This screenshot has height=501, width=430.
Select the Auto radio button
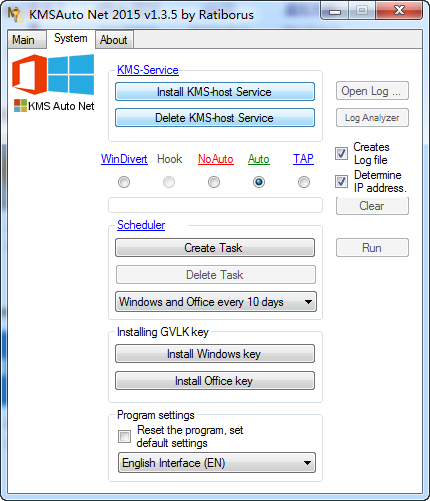[259, 182]
